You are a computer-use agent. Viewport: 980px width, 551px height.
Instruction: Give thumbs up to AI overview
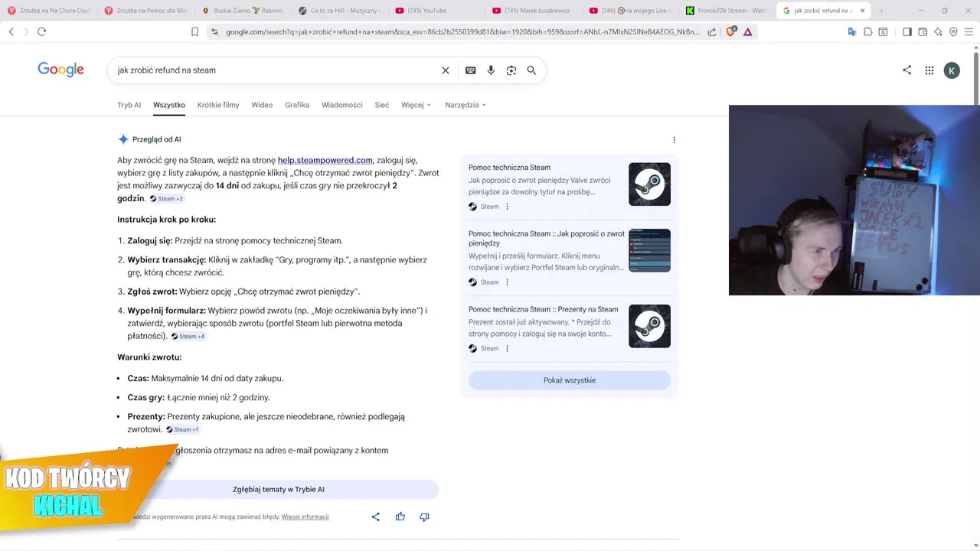point(400,517)
